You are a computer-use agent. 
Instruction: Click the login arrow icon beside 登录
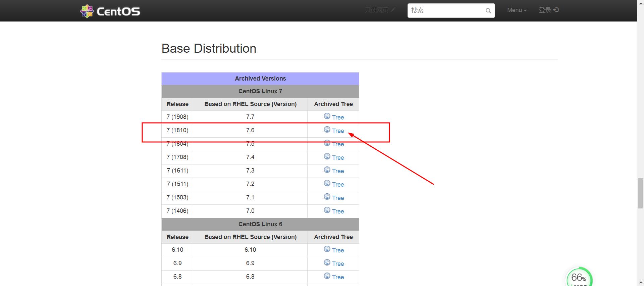[556, 10]
